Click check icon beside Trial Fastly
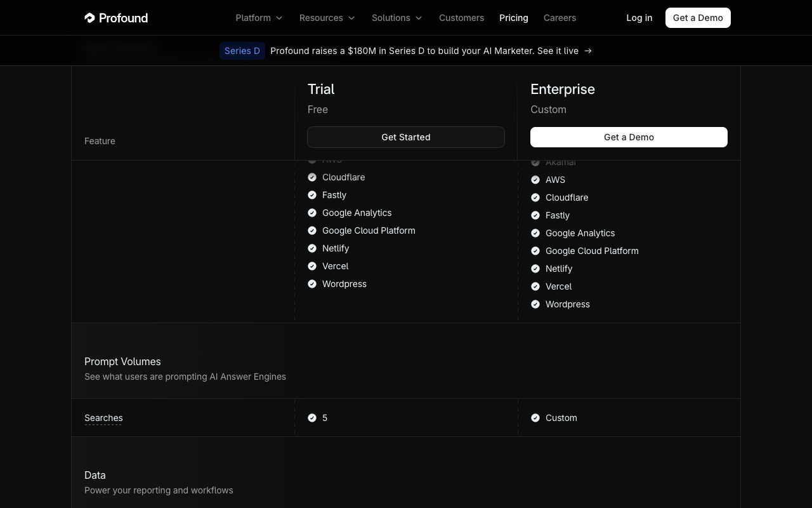The height and width of the screenshot is (508, 812). pyautogui.click(x=312, y=195)
